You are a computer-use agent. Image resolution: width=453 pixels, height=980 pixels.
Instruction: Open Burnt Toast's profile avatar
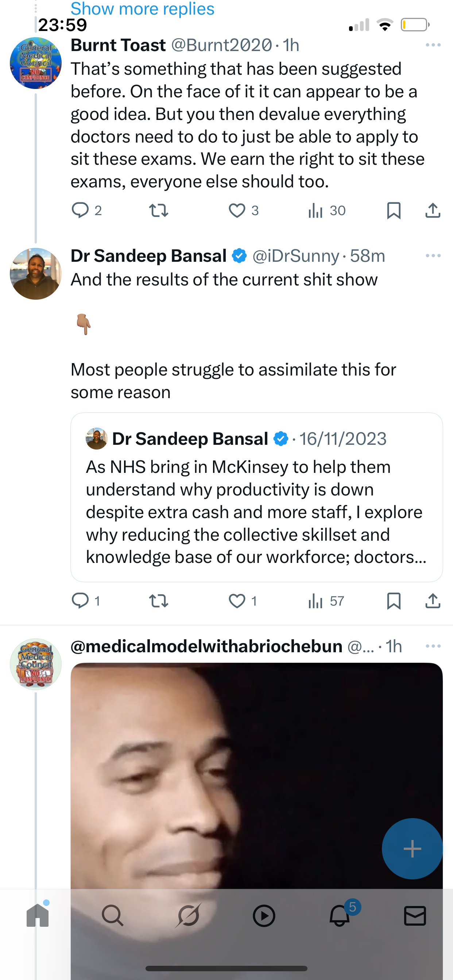tap(36, 63)
